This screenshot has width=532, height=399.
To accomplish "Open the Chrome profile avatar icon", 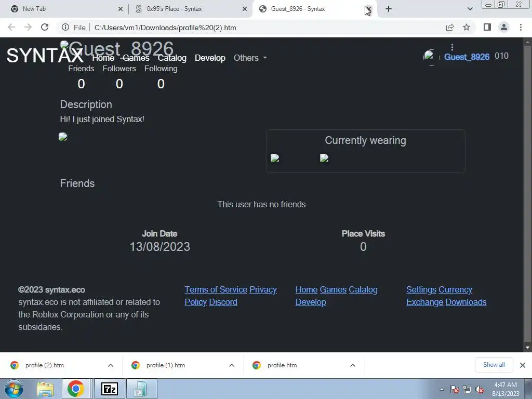I will pyautogui.click(x=504, y=27).
